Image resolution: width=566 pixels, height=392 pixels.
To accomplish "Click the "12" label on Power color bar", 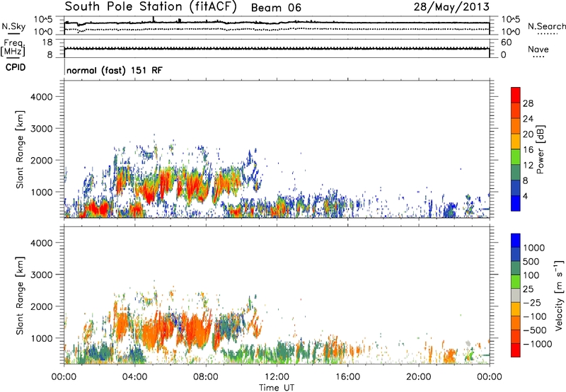I will 528,166.
